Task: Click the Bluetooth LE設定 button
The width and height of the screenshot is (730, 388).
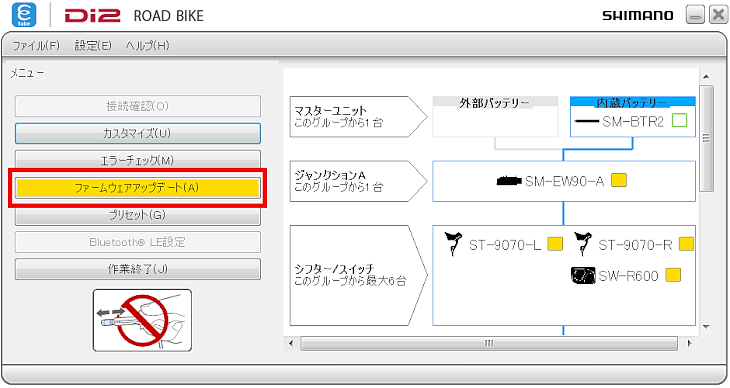Action: coord(138,242)
